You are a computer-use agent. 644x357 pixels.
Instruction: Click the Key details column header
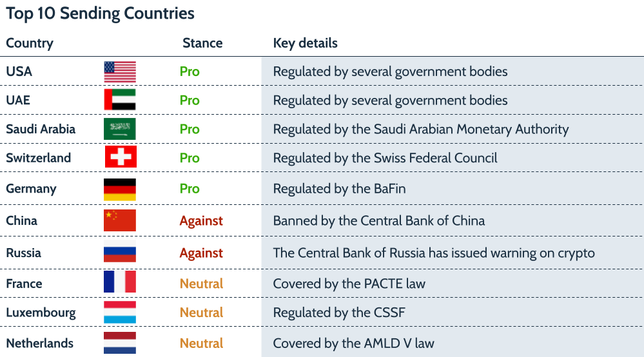[x=305, y=43]
